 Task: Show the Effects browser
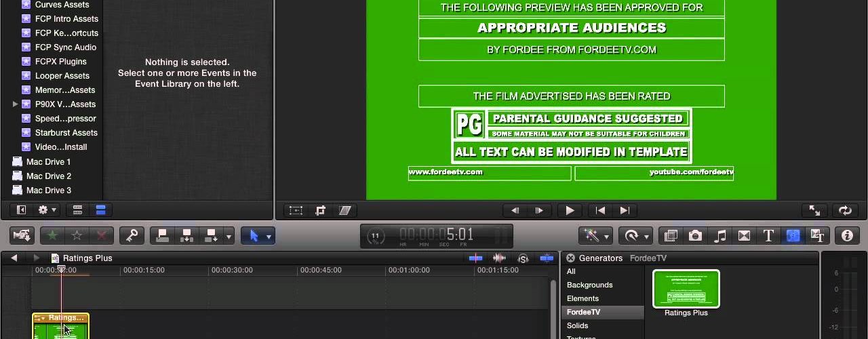[671, 235]
